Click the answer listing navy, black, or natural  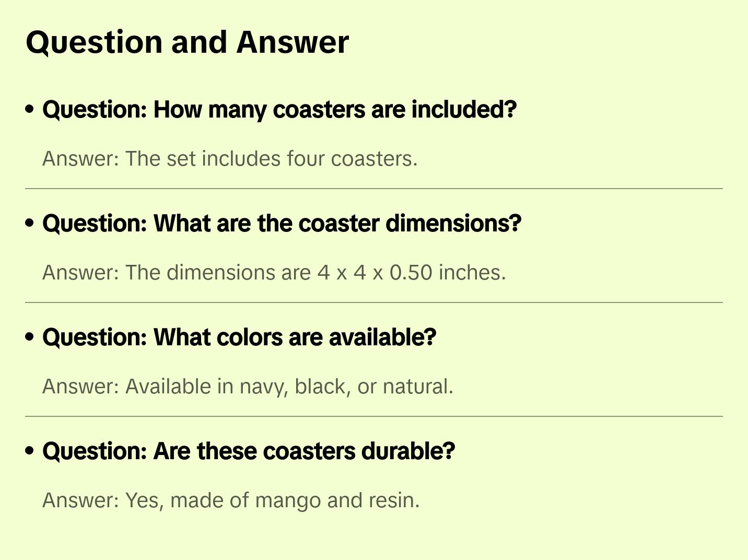click(x=248, y=387)
